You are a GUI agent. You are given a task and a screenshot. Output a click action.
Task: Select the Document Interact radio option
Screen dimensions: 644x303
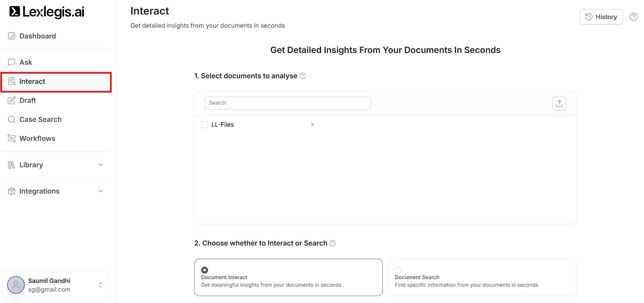(205, 270)
